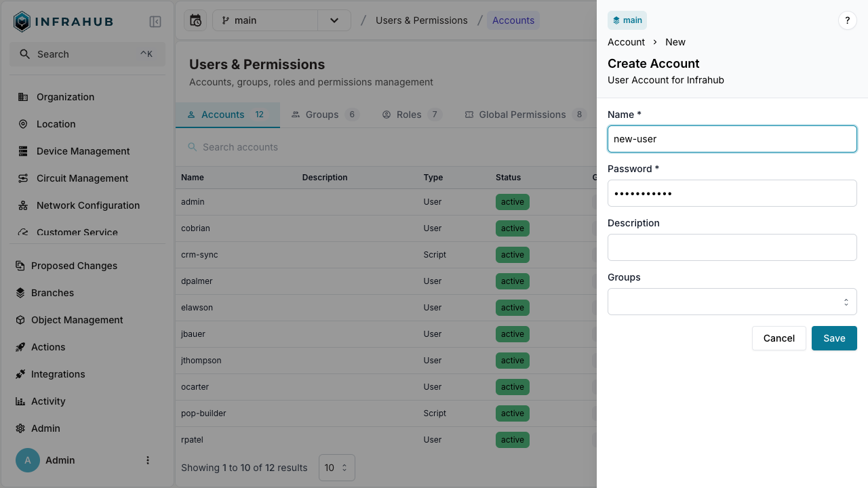Change the results per page selector
The height and width of the screenshot is (488, 868).
click(x=336, y=468)
